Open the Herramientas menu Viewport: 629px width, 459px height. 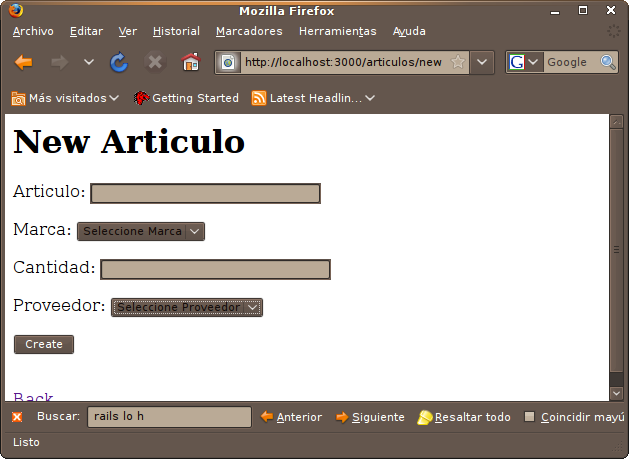pyautogui.click(x=338, y=31)
